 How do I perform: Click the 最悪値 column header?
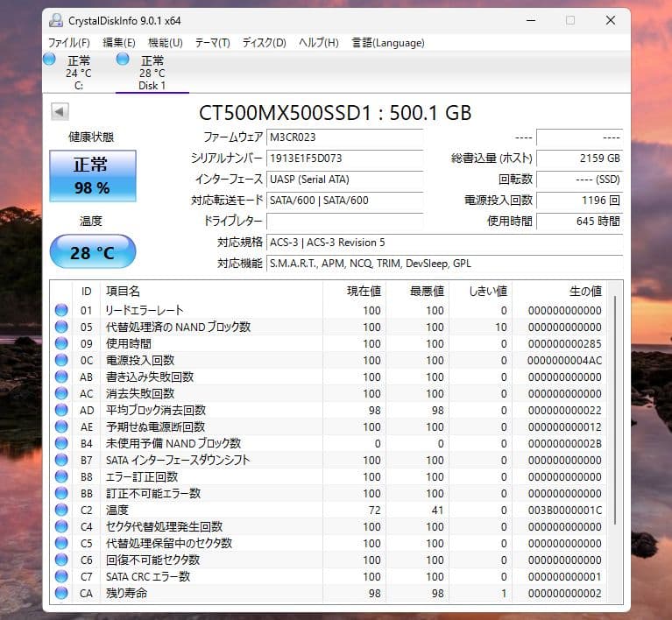pyautogui.click(x=417, y=292)
